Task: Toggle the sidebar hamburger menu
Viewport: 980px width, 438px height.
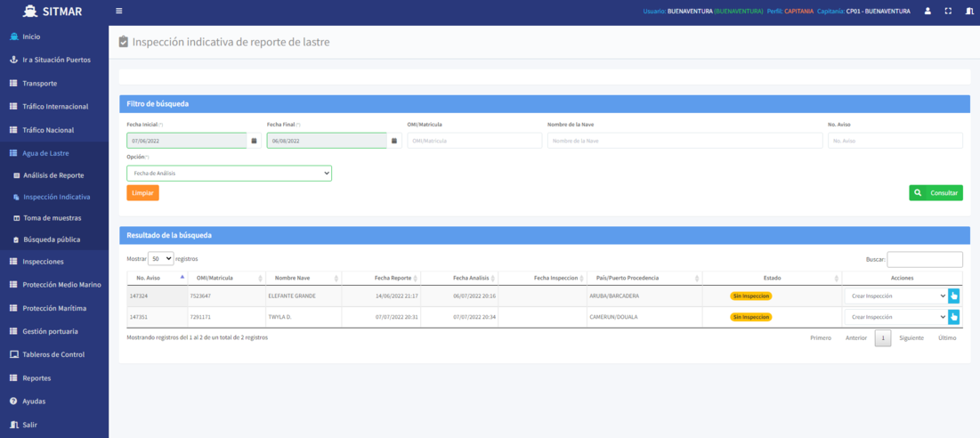Action: coord(119,12)
